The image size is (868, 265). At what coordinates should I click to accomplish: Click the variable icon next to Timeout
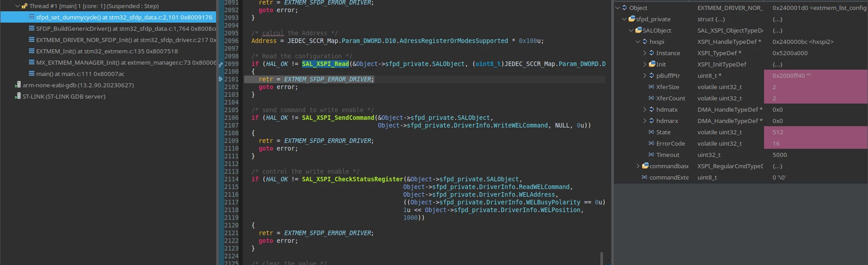click(x=651, y=154)
